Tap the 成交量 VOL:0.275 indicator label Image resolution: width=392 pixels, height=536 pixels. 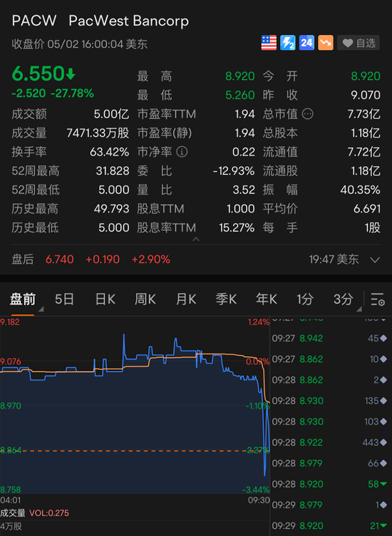[x=34, y=513]
